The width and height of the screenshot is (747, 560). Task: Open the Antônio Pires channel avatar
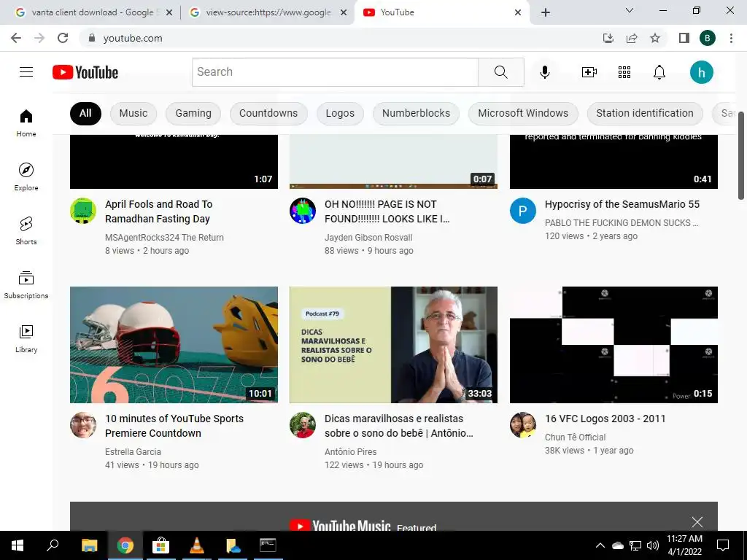tap(303, 425)
